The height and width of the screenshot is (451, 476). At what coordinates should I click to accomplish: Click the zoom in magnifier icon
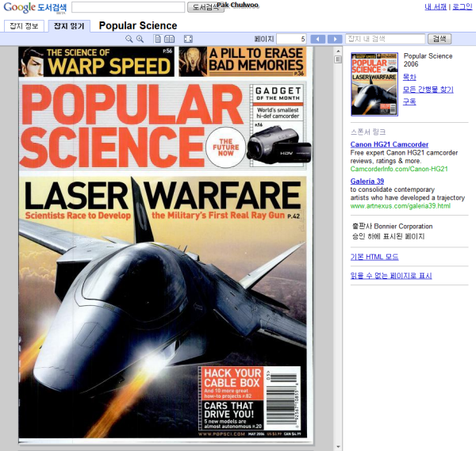pos(140,39)
